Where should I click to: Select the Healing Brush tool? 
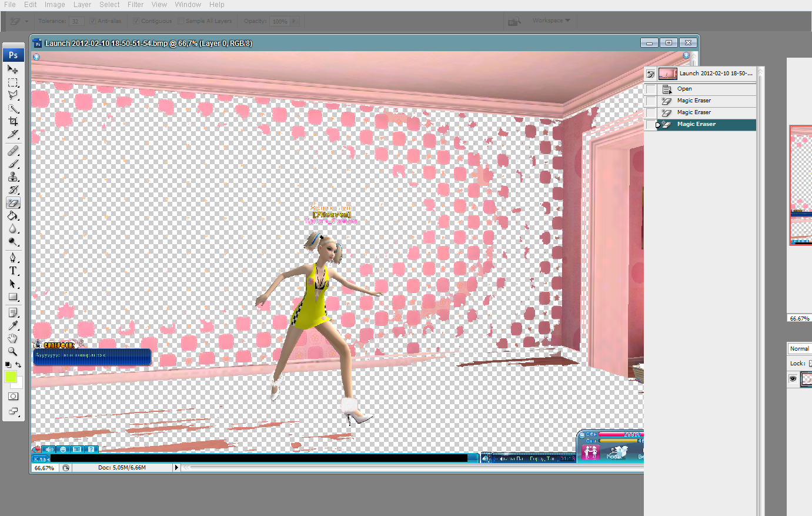pyautogui.click(x=13, y=151)
